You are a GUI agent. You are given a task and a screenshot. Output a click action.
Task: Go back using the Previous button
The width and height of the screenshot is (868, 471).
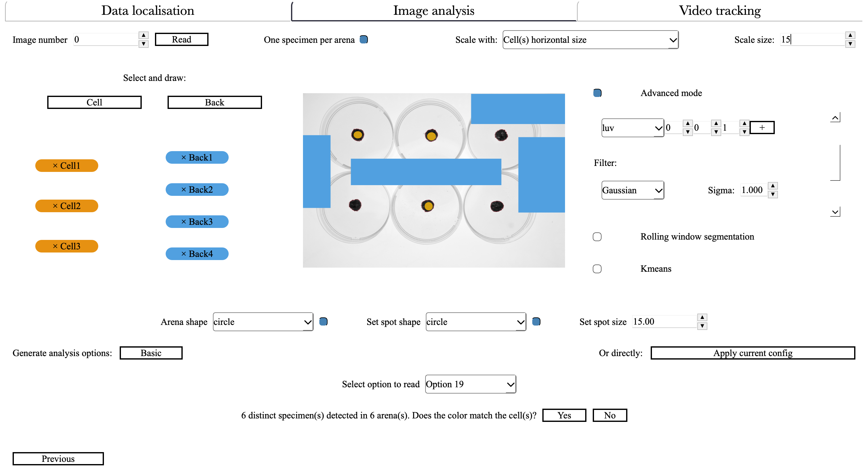pyautogui.click(x=58, y=458)
